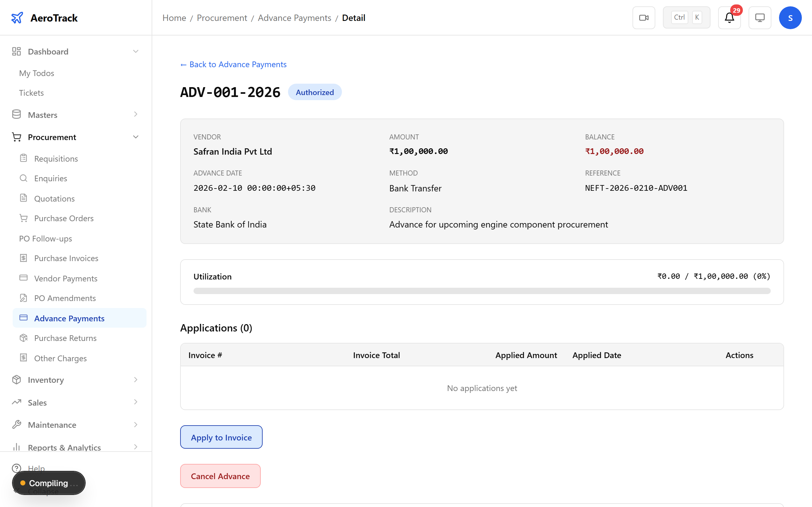Click the Cancel Advance button
The height and width of the screenshot is (507, 812).
220,476
